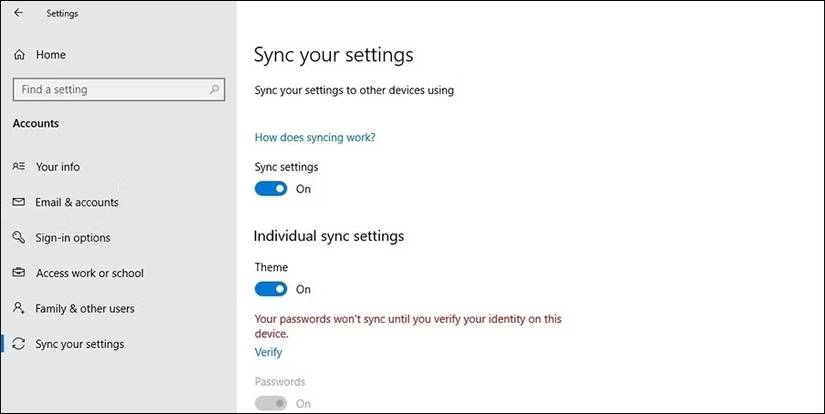Click the Email & accounts envelope icon
Image resolution: width=825 pixels, height=414 pixels.
click(18, 202)
